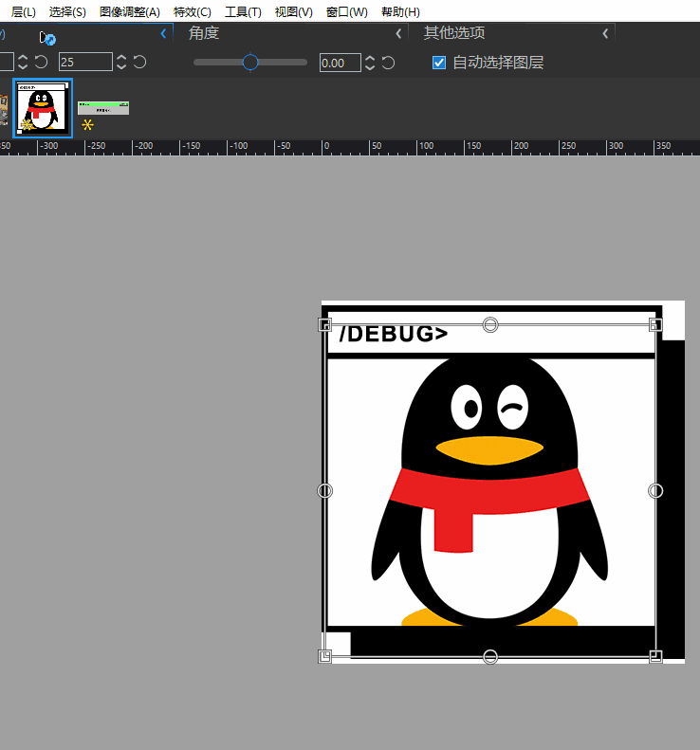Image resolution: width=700 pixels, height=750 pixels.
Task: Open the 图像调整(A) menu
Action: (130, 11)
